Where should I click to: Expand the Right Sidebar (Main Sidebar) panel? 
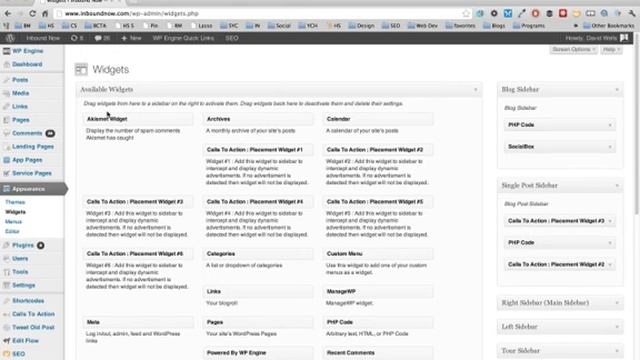coord(617,303)
